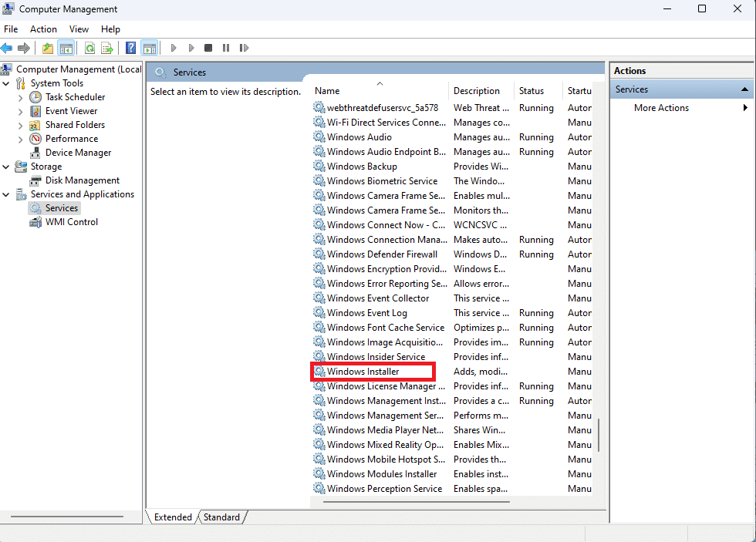
Task: Click the Up one level folder icon
Action: click(x=47, y=48)
